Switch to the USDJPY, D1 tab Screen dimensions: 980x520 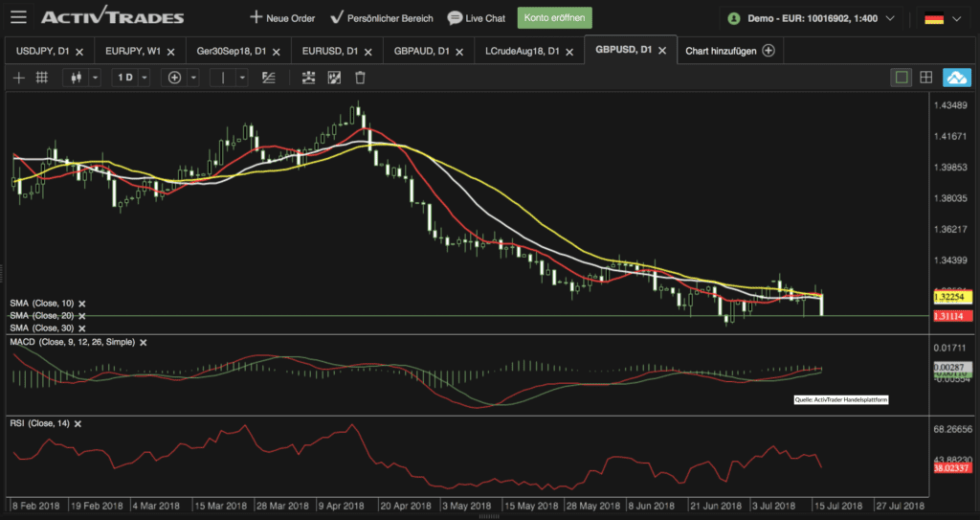[42, 52]
